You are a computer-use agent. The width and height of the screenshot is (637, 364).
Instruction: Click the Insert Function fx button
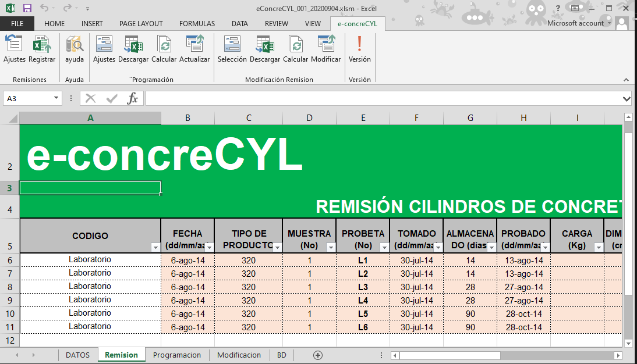133,98
